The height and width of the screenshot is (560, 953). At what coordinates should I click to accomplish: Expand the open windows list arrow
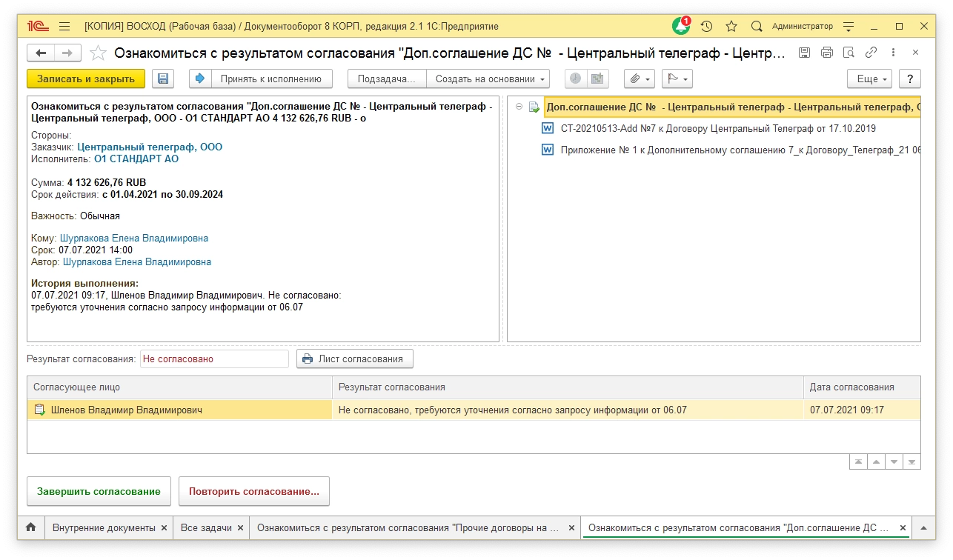coord(923,528)
